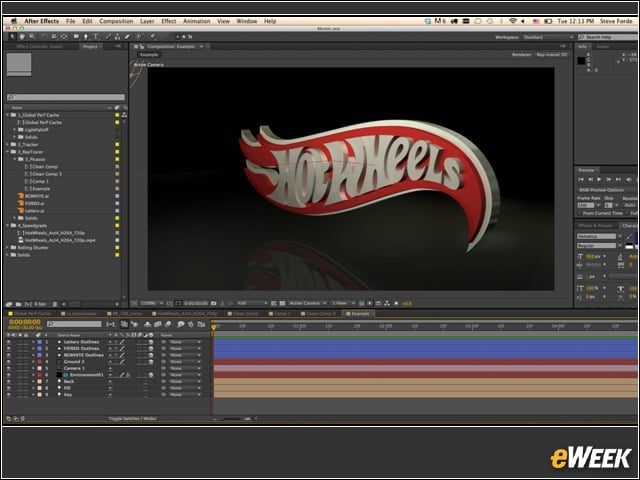Select the Eraser tool
The width and height of the screenshot is (640, 480).
[127, 37]
